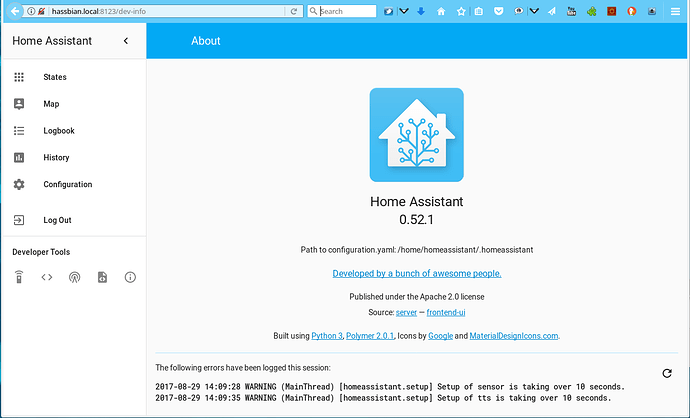Bookmark this page with the star icon
The width and height of the screenshot is (690, 418).
click(x=461, y=11)
